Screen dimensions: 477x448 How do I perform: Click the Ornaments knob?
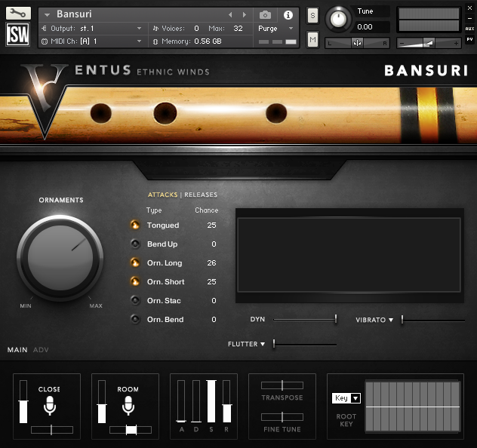click(60, 258)
